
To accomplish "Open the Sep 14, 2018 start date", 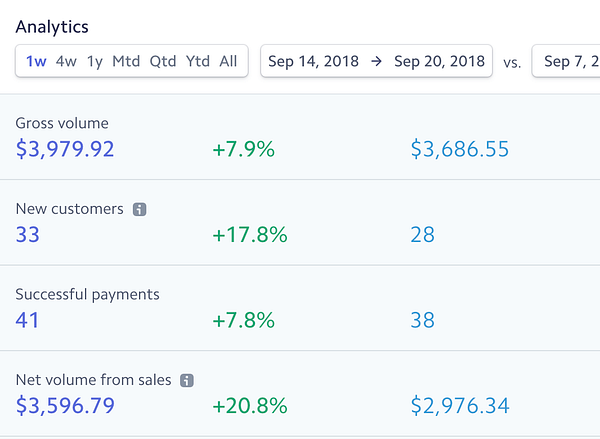I will point(313,61).
